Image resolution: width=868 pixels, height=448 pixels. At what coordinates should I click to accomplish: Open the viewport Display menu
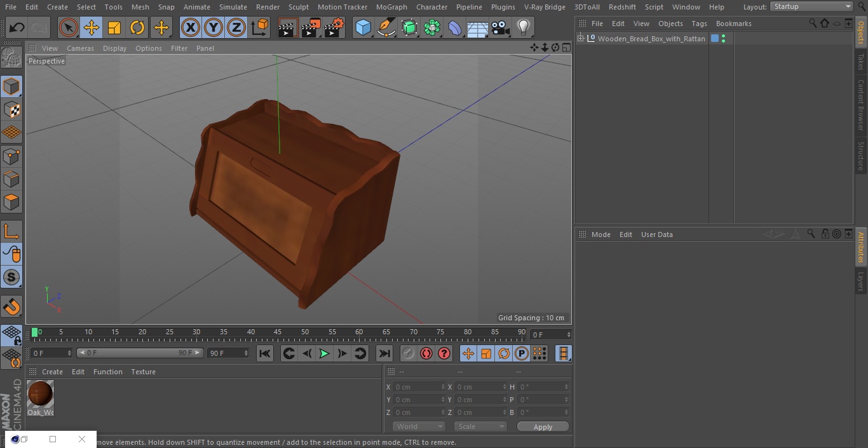pyautogui.click(x=114, y=48)
